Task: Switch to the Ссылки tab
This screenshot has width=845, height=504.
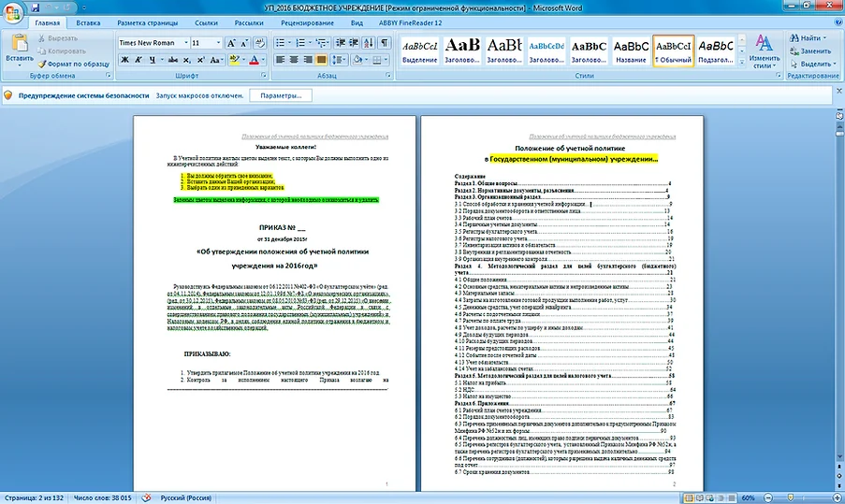Action: pos(206,23)
